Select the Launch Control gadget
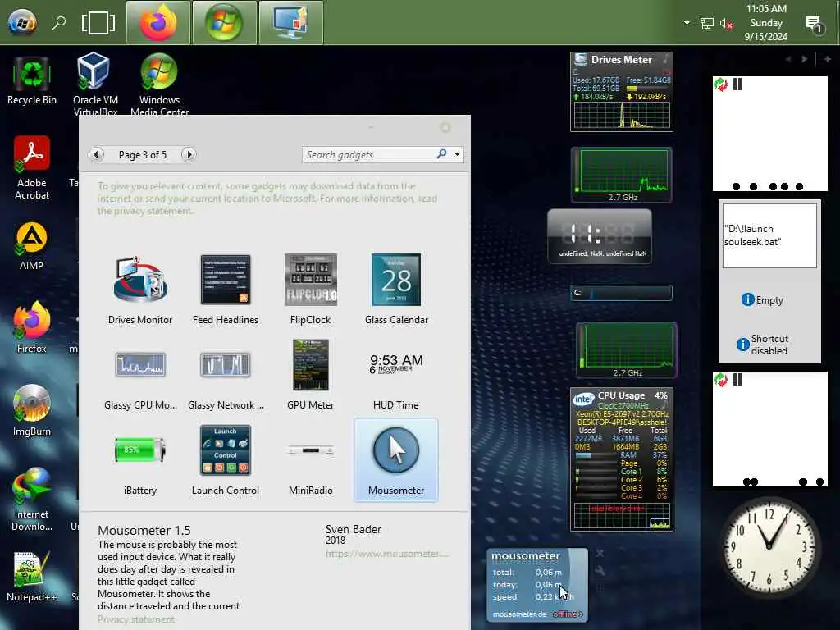 pyautogui.click(x=225, y=460)
